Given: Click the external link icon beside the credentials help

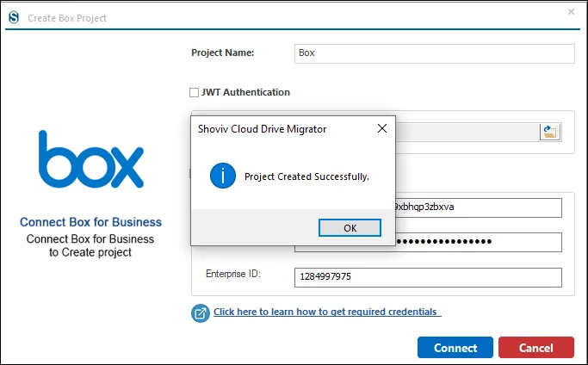Looking at the screenshot, I should [x=201, y=312].
